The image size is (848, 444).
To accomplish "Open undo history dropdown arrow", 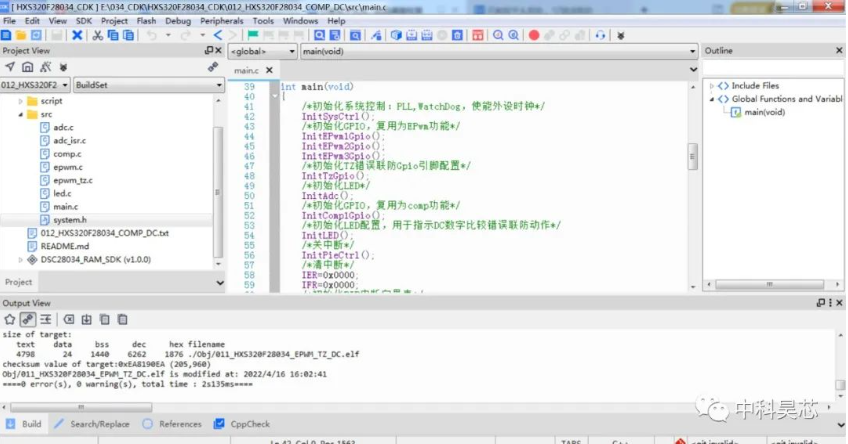I will click(168, 35).
